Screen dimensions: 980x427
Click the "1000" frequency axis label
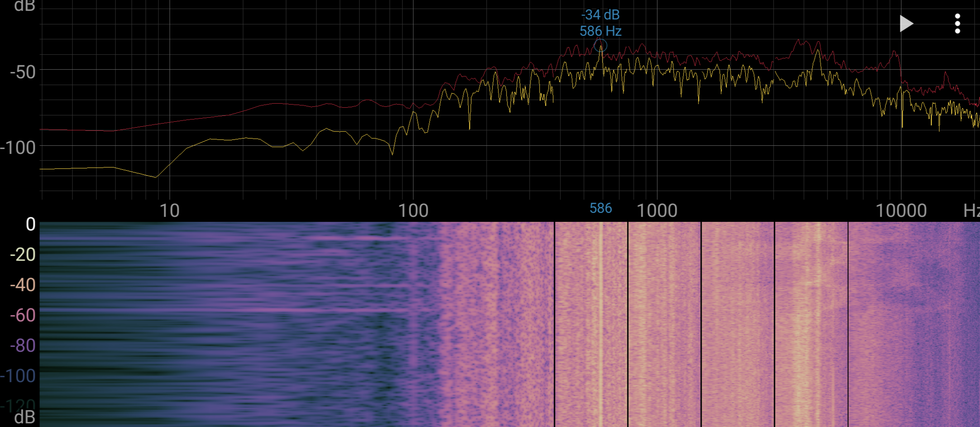pyautogui.click(x=657, y=211)
